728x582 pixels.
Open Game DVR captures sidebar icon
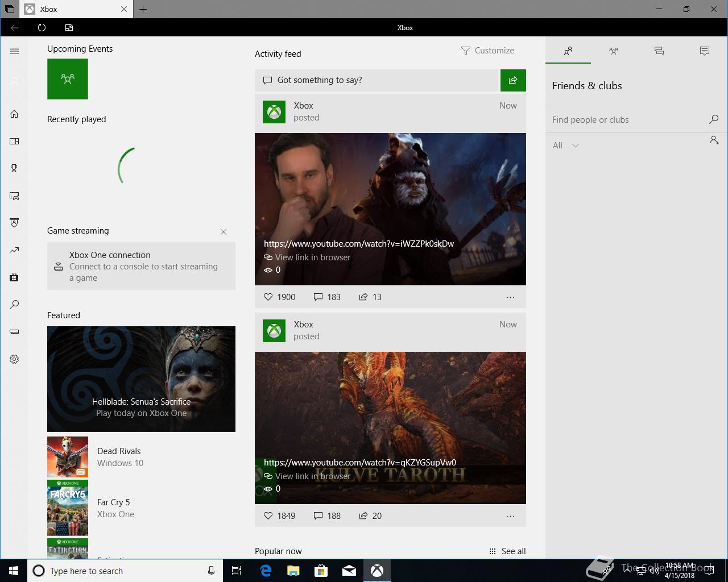tap(14, 196)
